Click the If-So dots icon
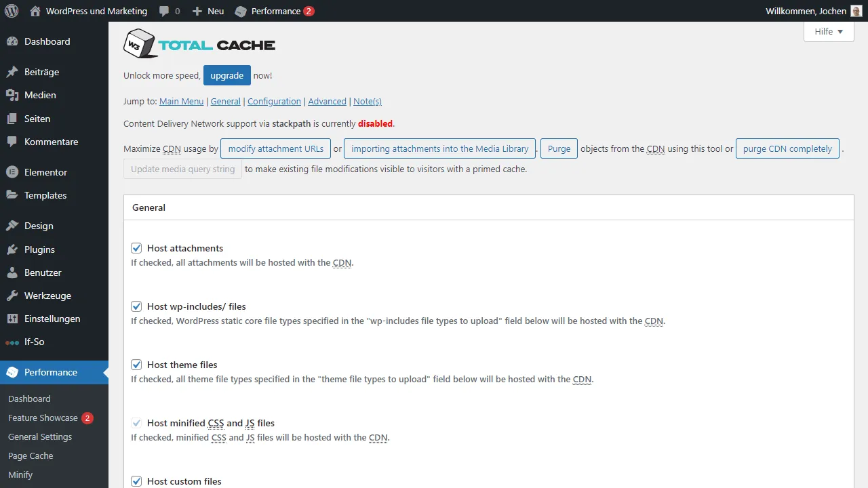Image resolution: width=868 pixels, height=488 pixels. tap(12, 342)
